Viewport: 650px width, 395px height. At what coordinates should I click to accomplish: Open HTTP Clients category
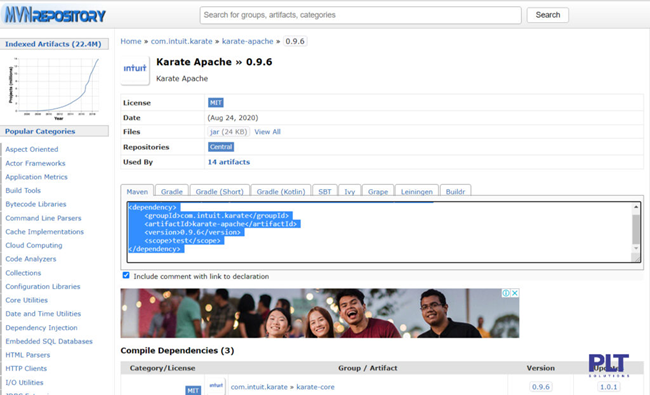point(26,368)
